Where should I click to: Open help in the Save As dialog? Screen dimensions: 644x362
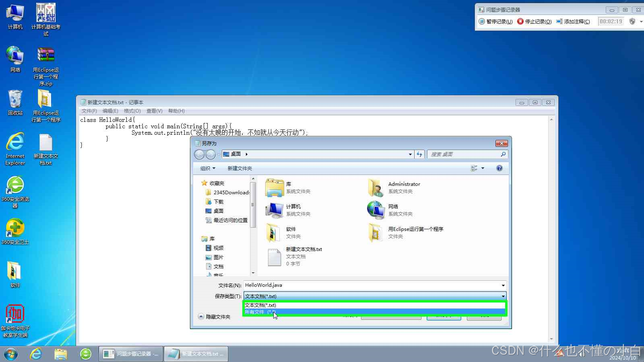(x=500, y=168)
